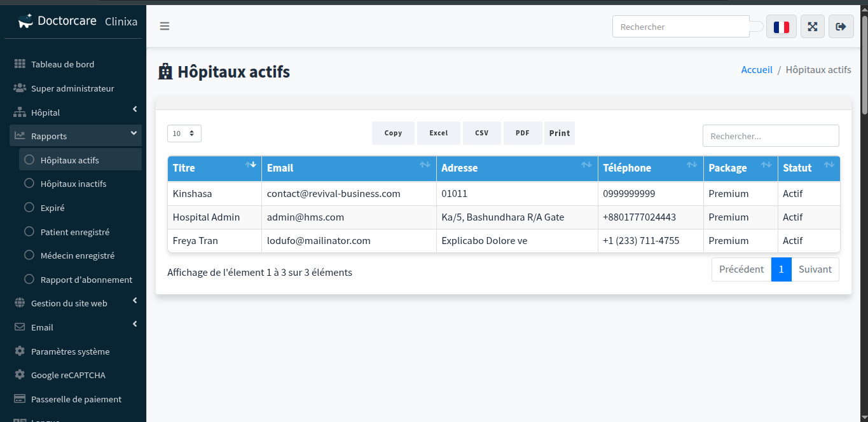Follow the Accueil breadcrumb link
The height and width of the screenshot is (422, 868).
pyautogui.click(x=757, y=70)
